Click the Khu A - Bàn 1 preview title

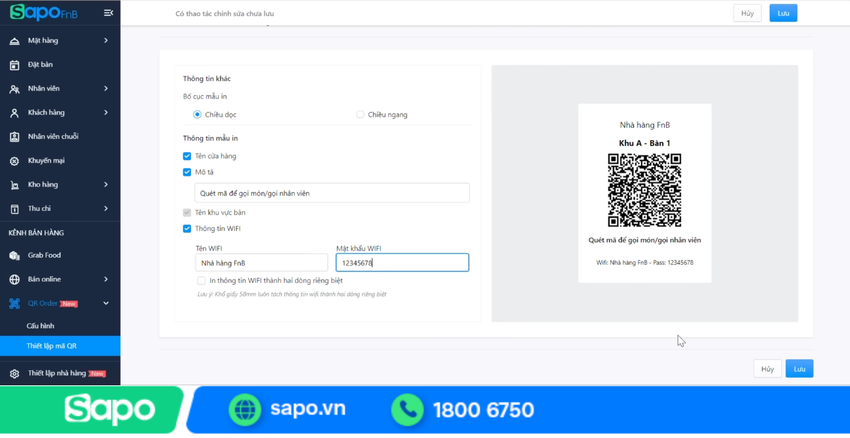coord(645,144)
